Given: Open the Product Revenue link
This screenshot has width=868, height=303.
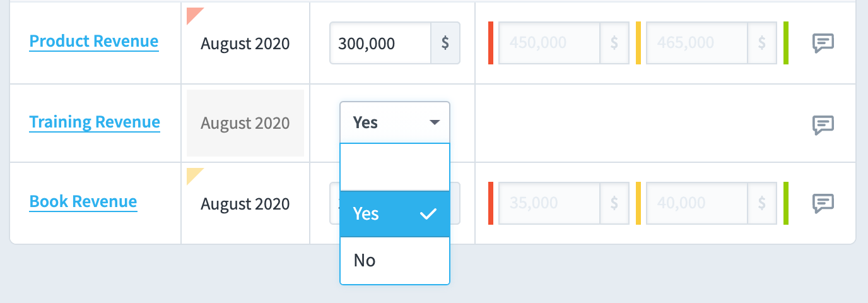Looking at the screenshot, I should (x=94, y=42).
